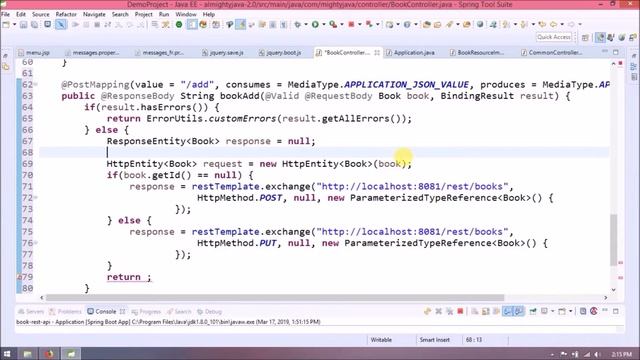Click the green Run button icon
Screen dimensions: 640x360
pos(315,25)
